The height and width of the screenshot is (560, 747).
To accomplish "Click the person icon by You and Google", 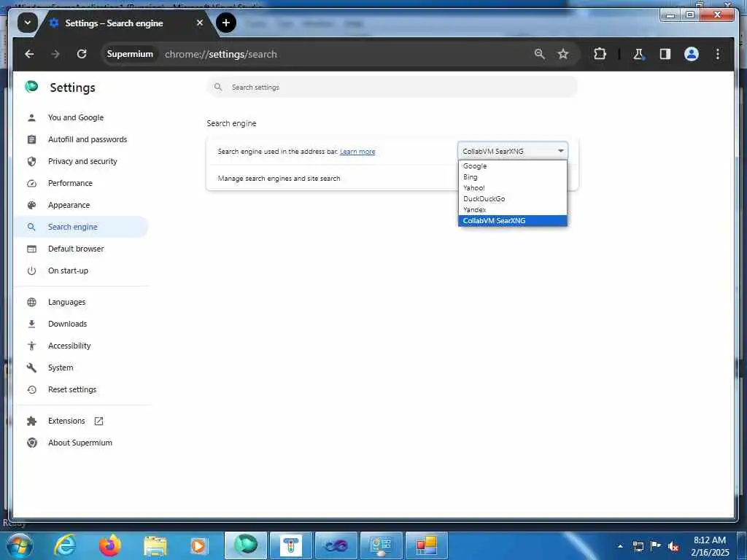I will [31, 117].
